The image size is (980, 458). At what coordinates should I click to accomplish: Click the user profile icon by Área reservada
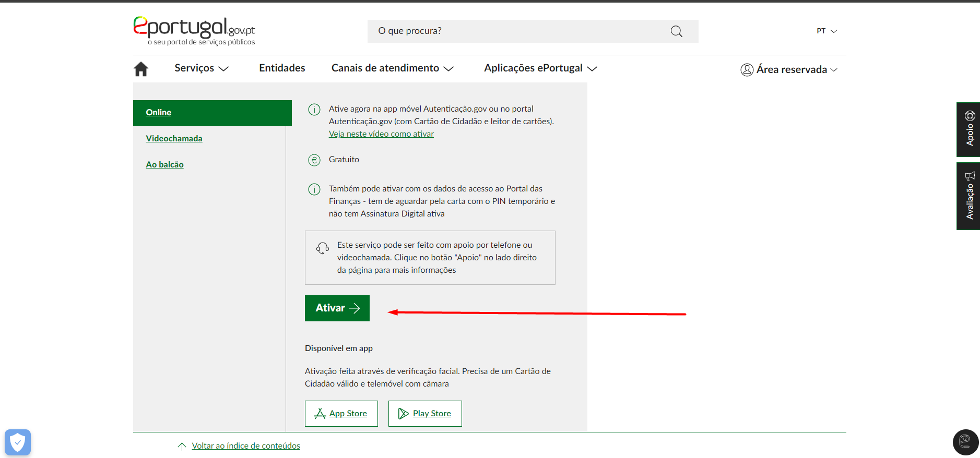click(747, 69)
